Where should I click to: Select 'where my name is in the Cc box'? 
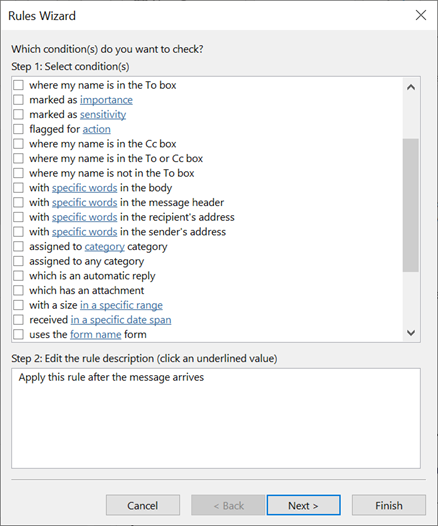[18, 144]
